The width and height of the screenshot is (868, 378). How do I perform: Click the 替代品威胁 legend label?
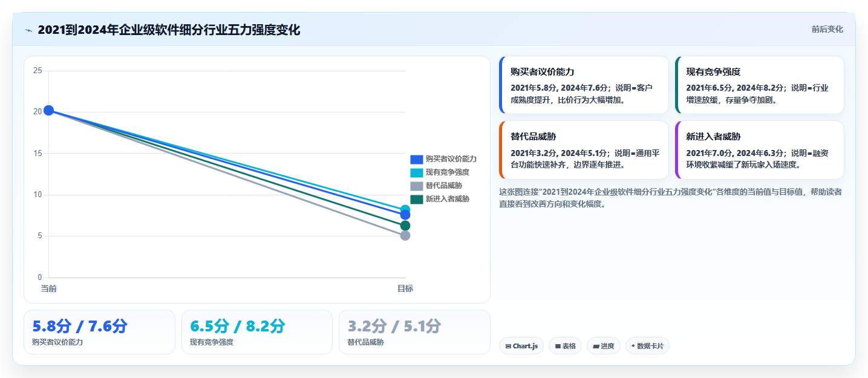443,186
